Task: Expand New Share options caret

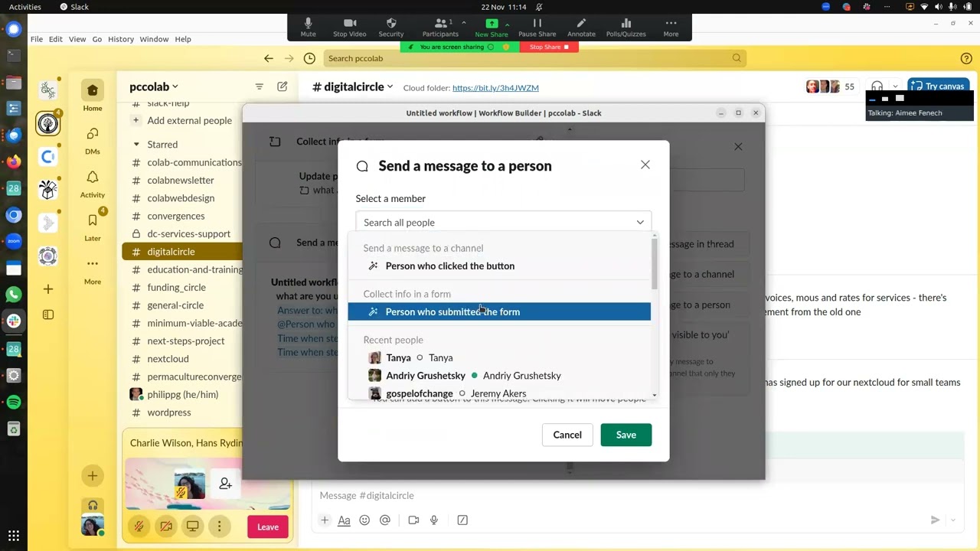Action: click(x=507, y=23)
